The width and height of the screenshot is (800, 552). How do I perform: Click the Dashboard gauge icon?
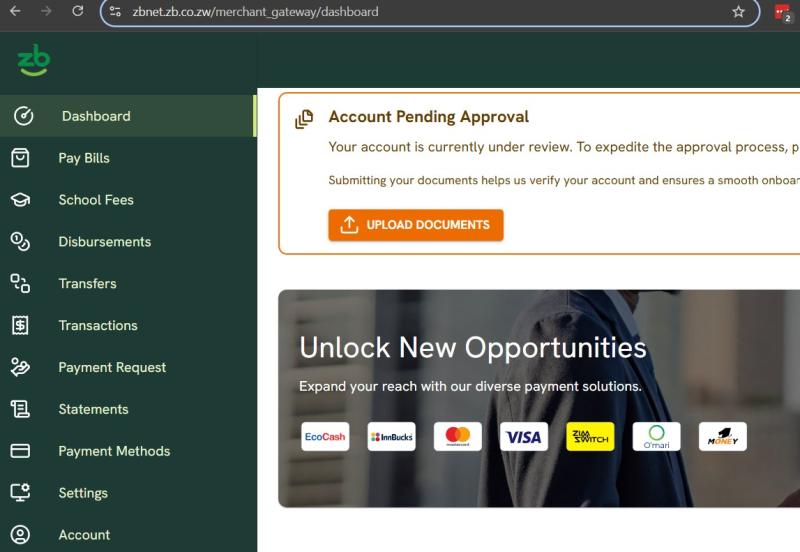[x=23, y=116]
